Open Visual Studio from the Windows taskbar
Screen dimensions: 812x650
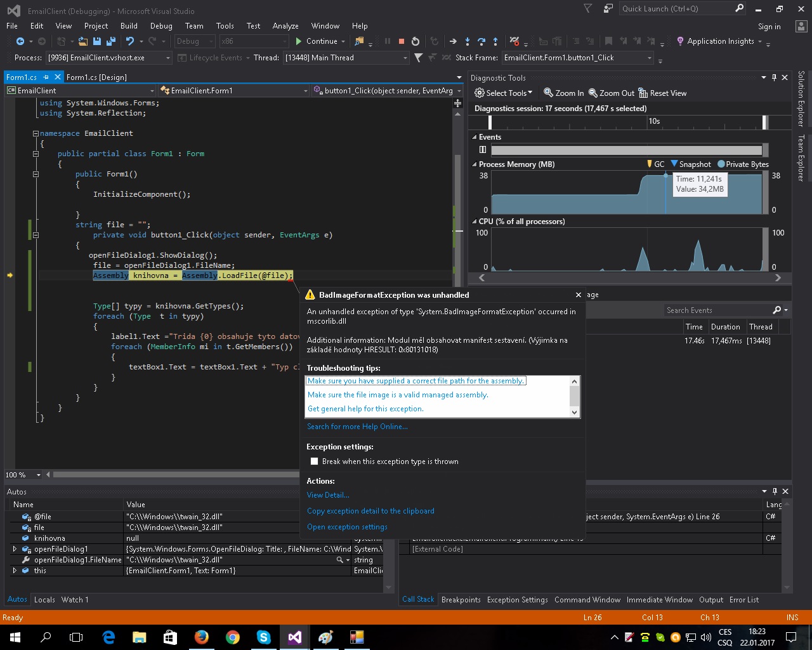tap(295, 637)
